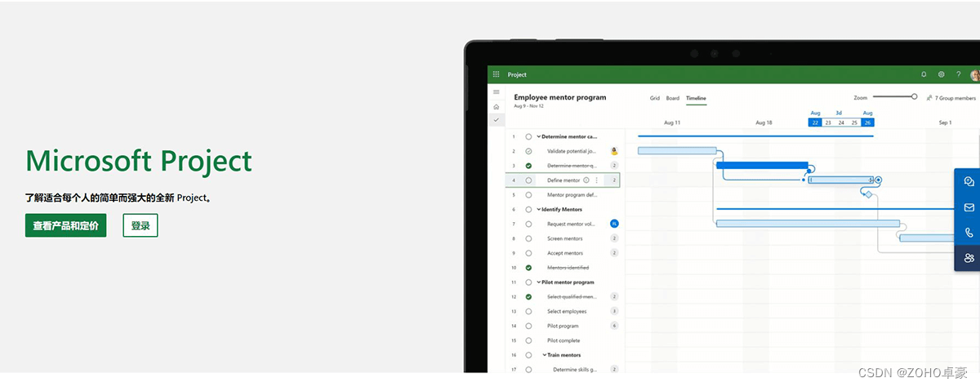The width and height of the screenshot is (980, 387).
Task: Switch to the Grid tab
Action: pyautogui.click(x=655, y=98)
